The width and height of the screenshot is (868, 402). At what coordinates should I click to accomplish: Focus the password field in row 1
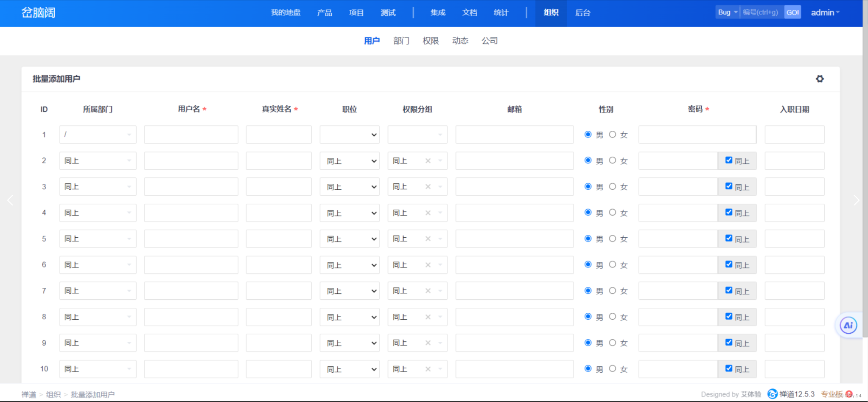pyautogui.click(x=697, y=135)
